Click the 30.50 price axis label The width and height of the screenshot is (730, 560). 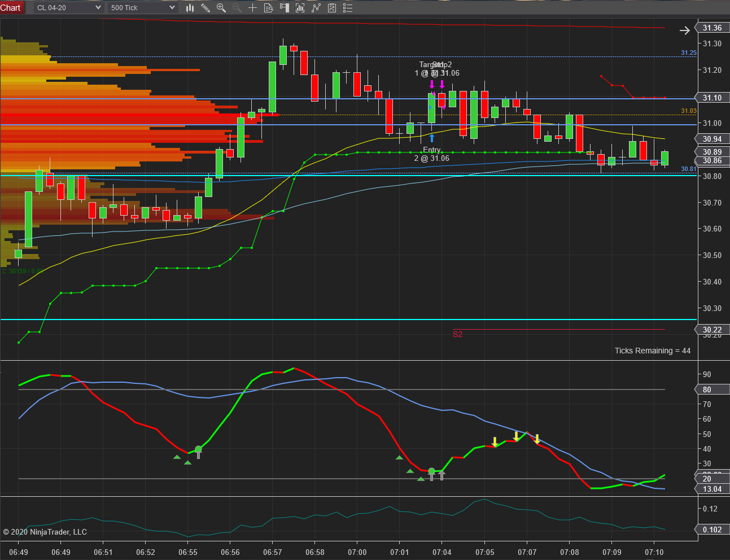(712, 255)
